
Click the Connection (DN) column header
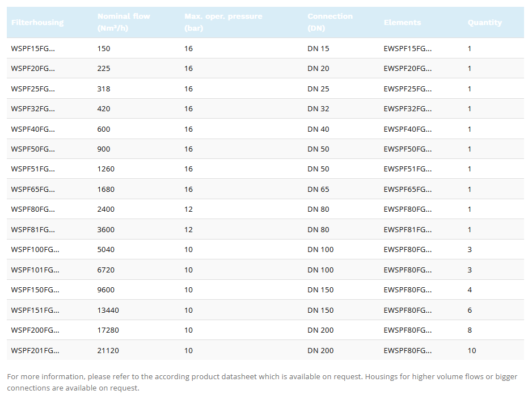click(330, 22)
